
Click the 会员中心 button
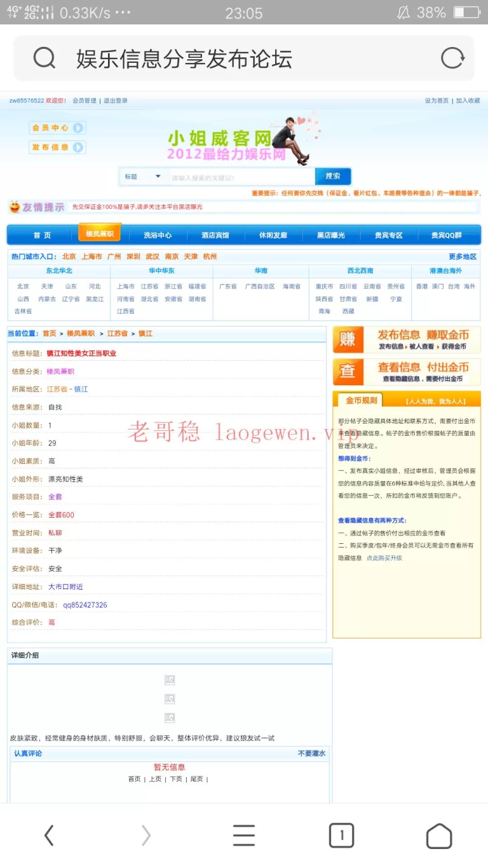[57, 128]
